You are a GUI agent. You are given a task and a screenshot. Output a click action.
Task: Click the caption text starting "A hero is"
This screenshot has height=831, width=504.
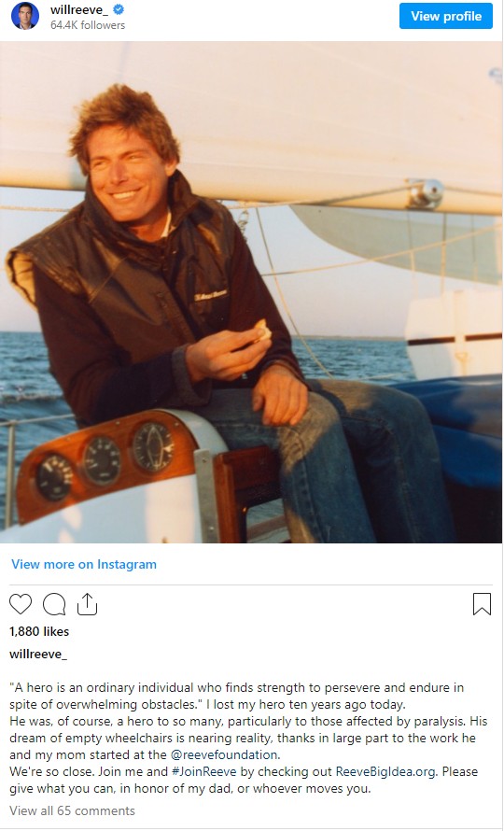(248, 738)
